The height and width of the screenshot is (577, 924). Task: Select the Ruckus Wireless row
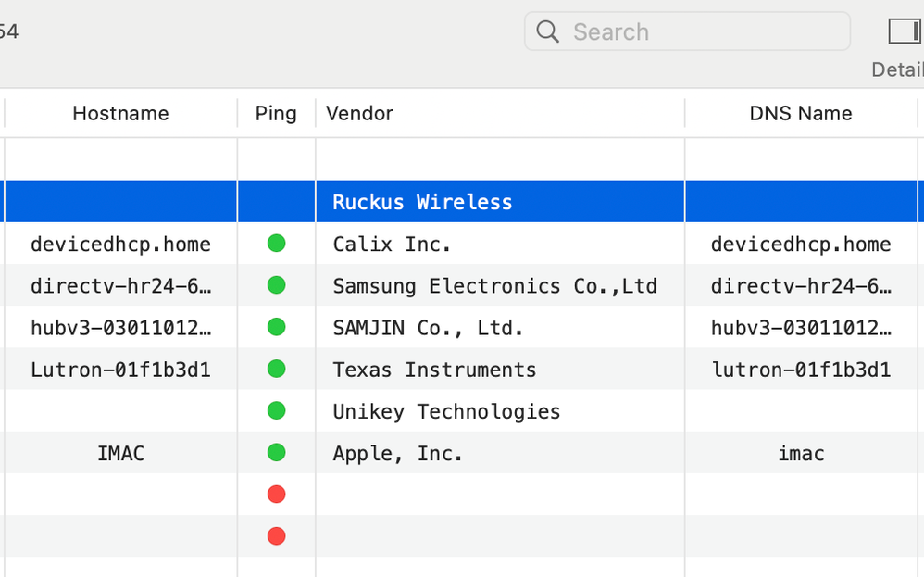[x=422, y=202]
